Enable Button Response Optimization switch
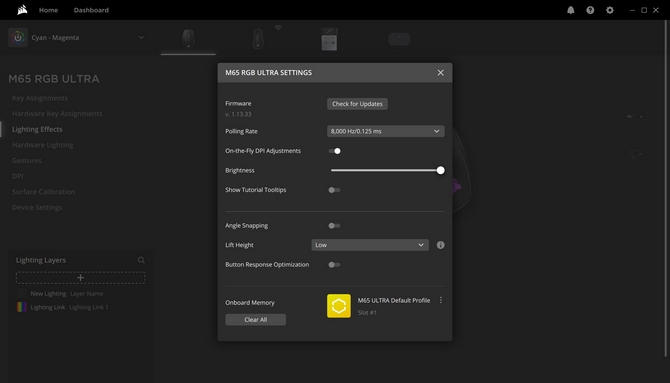This screenshot has height=383, width=670. (x=335, y=265)
